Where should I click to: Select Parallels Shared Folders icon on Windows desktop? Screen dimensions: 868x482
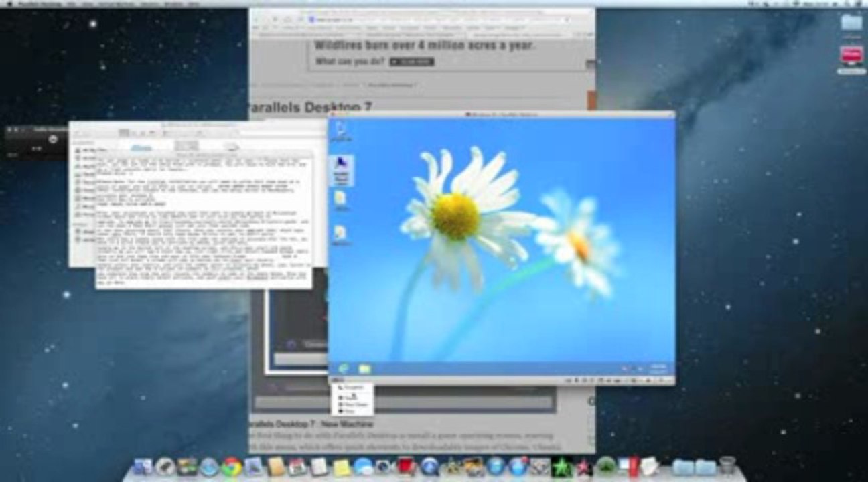point(341,171)
